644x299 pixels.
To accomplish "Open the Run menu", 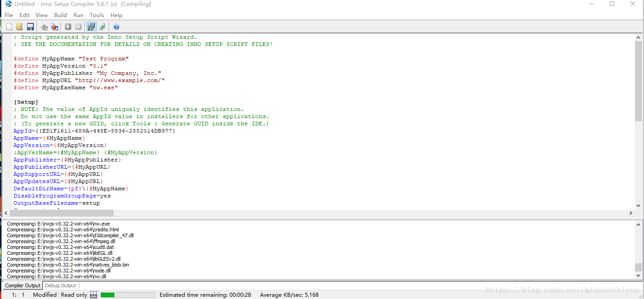I will point(78,15).
